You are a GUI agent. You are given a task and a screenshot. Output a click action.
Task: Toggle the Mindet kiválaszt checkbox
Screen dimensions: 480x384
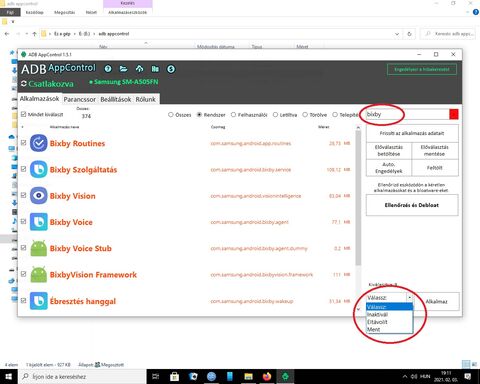point(23,114)
